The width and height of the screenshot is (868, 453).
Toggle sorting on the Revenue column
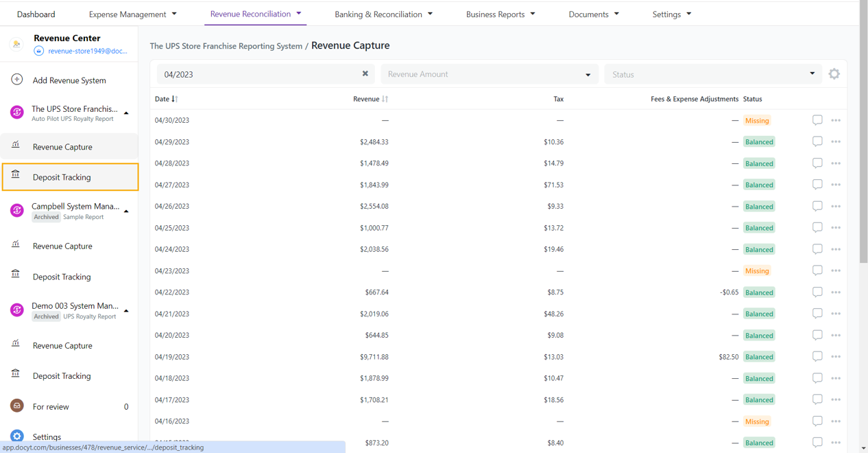(384, 99)
